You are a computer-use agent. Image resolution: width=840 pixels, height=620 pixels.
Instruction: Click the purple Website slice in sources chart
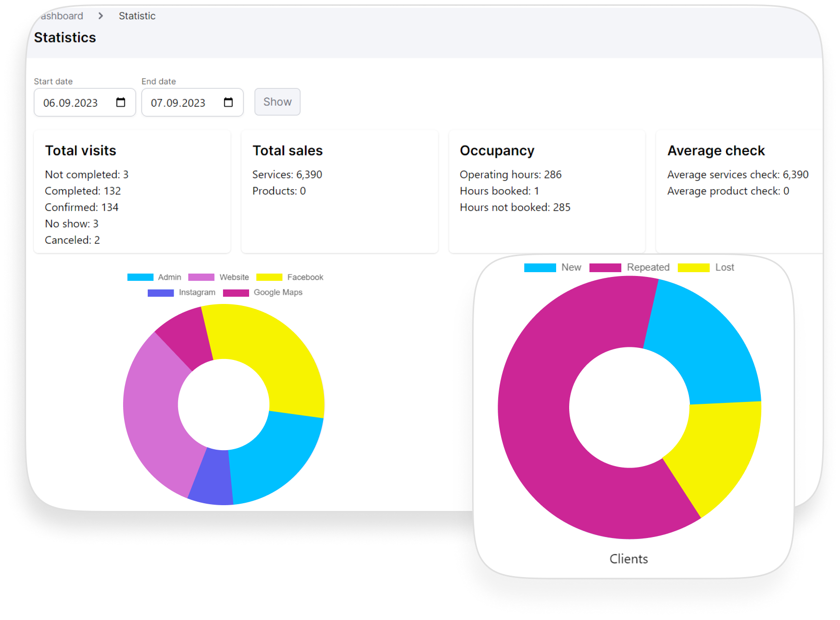pos(154,415)
